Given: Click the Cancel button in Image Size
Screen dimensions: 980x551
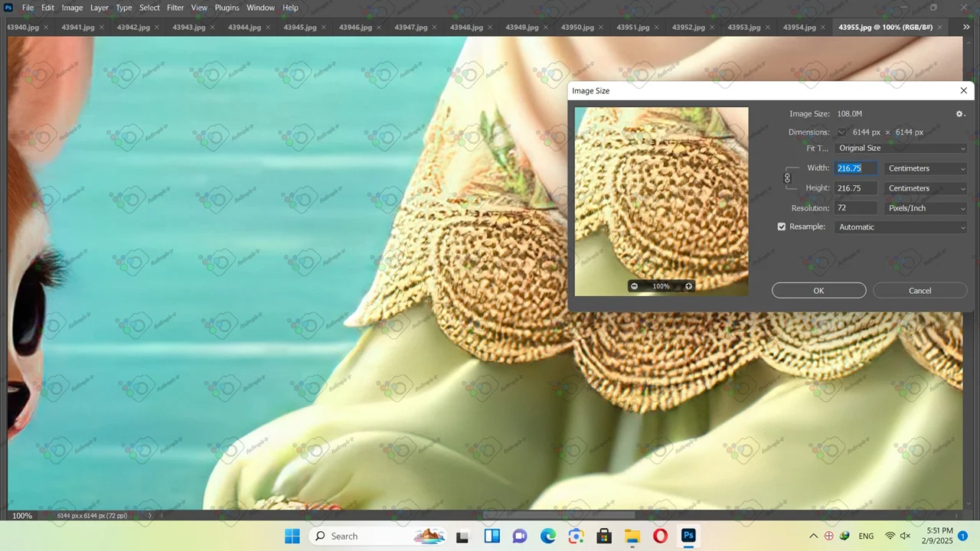Looking at the screenshot, I should [x=920, y=291].
